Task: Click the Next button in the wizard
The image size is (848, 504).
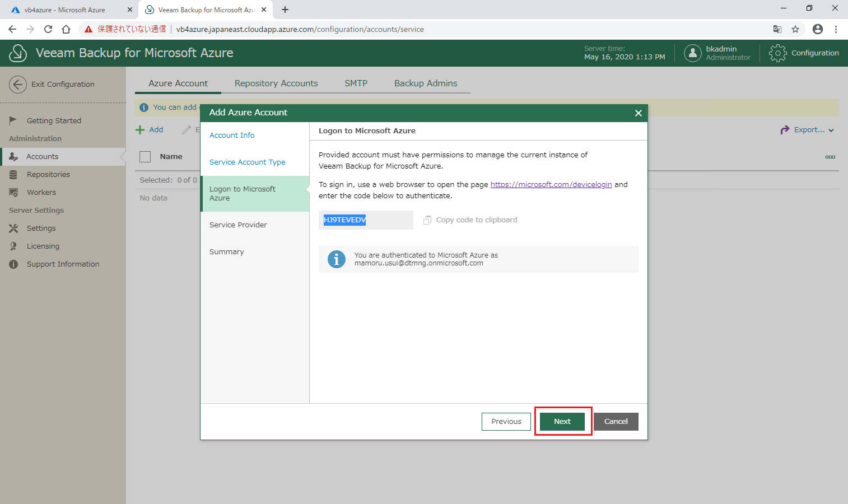Action: [x=562, y=421]
